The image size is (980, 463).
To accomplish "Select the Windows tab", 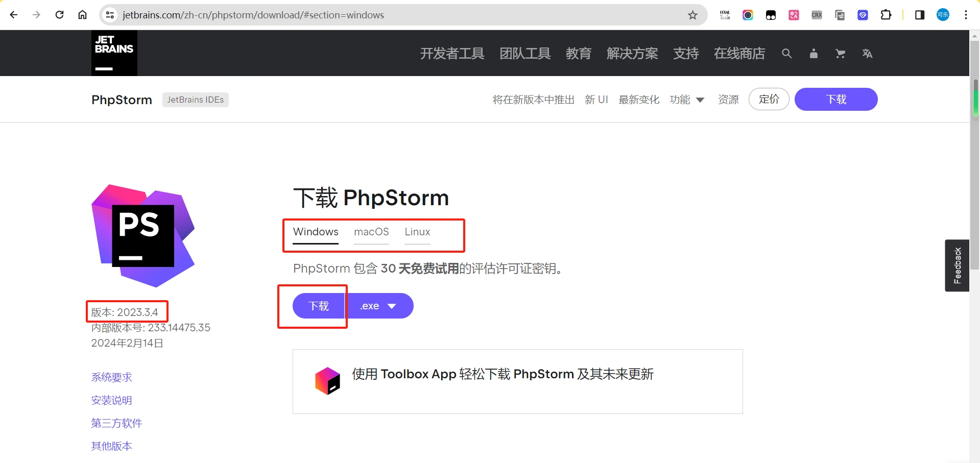I will 316,232.
